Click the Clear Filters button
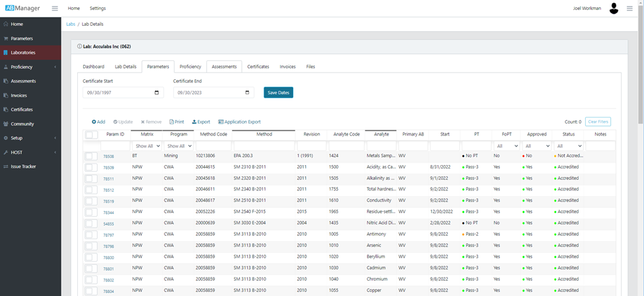This screenshot has height=296, width=644. pyautogui.click(x=598, y=122)
